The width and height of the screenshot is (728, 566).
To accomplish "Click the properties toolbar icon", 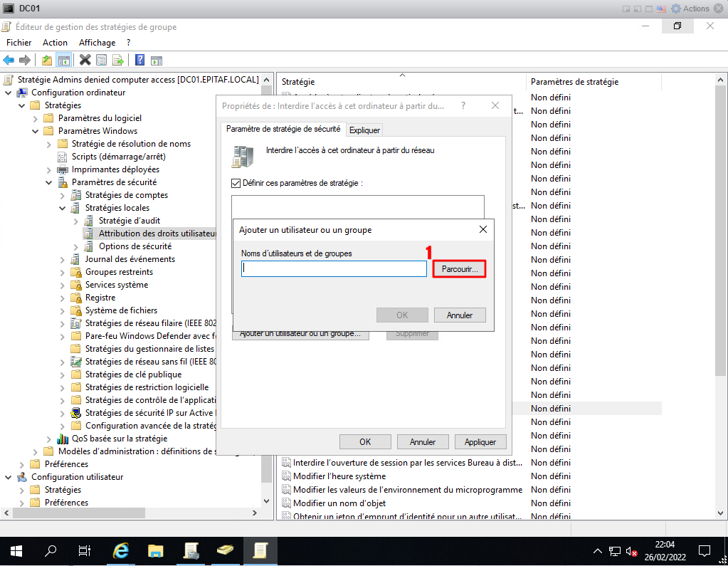I will coord(102,60).
